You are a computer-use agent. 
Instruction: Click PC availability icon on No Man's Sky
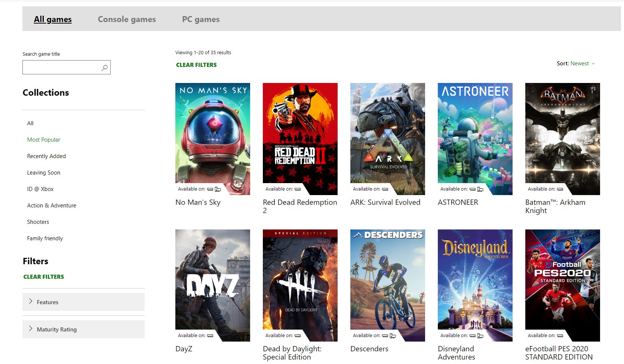pos(218,189)
